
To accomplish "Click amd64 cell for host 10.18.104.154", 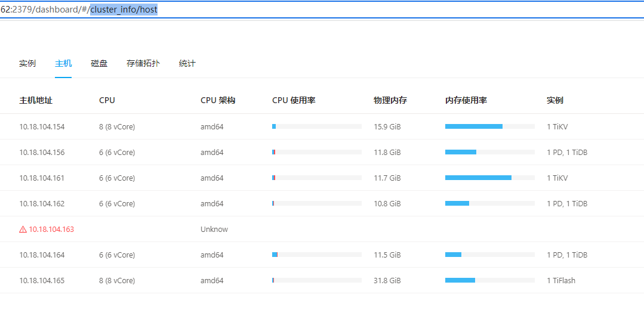I will pos(212,127).
